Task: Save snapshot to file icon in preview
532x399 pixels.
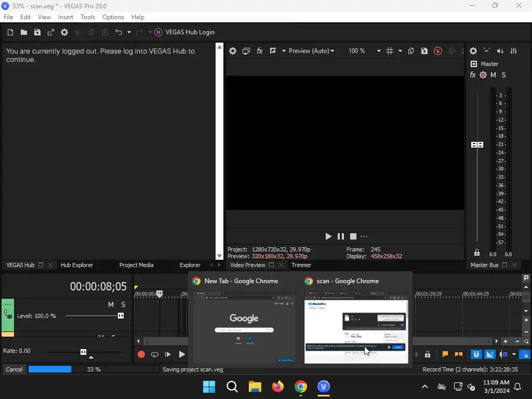Action: (424, 51)
